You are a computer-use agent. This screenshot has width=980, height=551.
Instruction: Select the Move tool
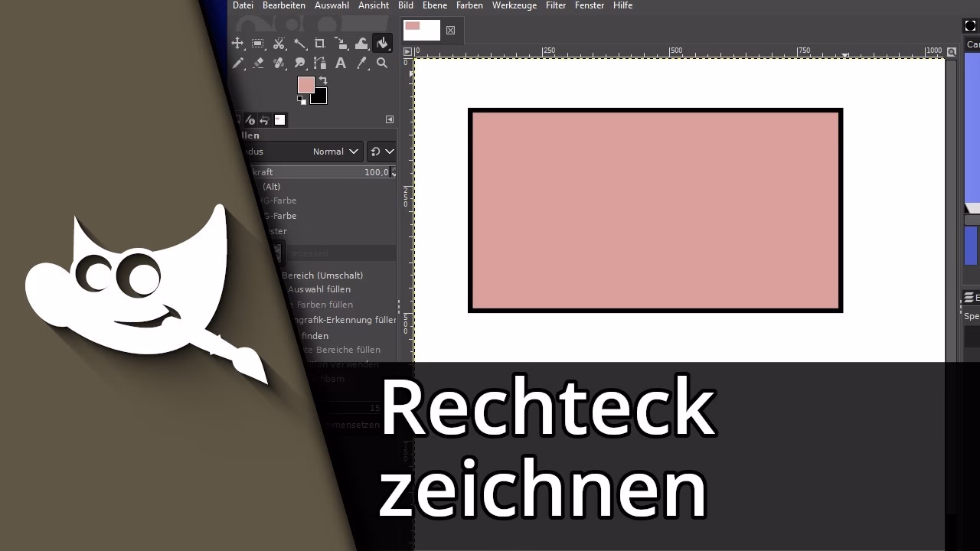coord(237,44)
